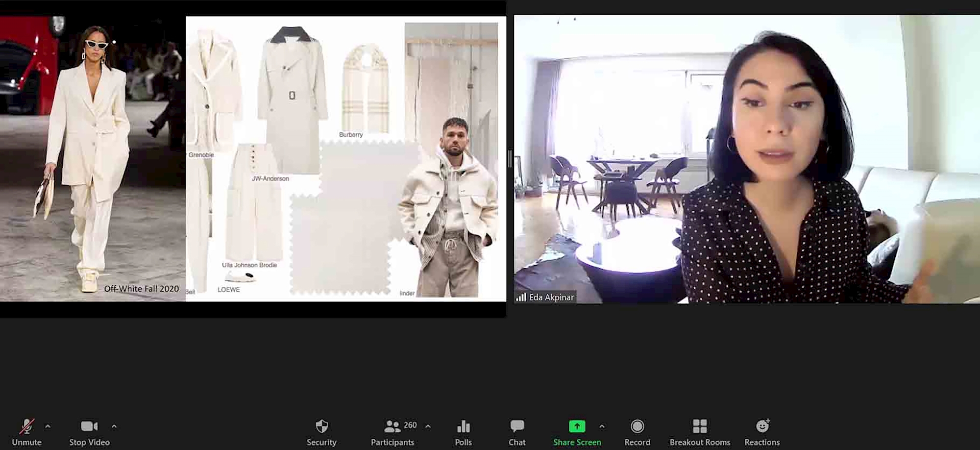Open video options arrow beside Stop Video

[x=114, y=426]
